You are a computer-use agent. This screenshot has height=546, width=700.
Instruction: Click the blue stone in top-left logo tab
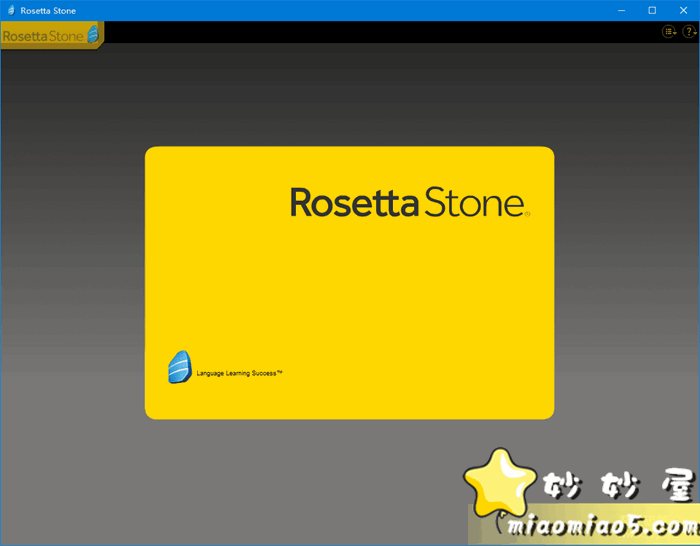click(93, 34)
